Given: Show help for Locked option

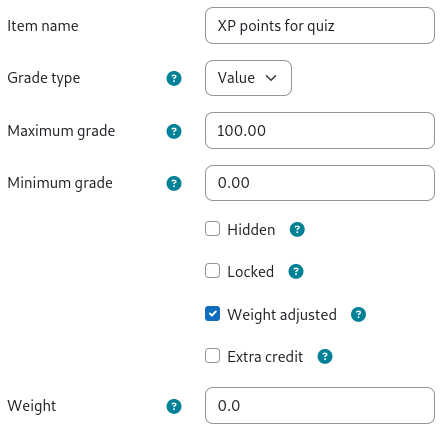Looking at the screenshot, I should coord(296,271).
